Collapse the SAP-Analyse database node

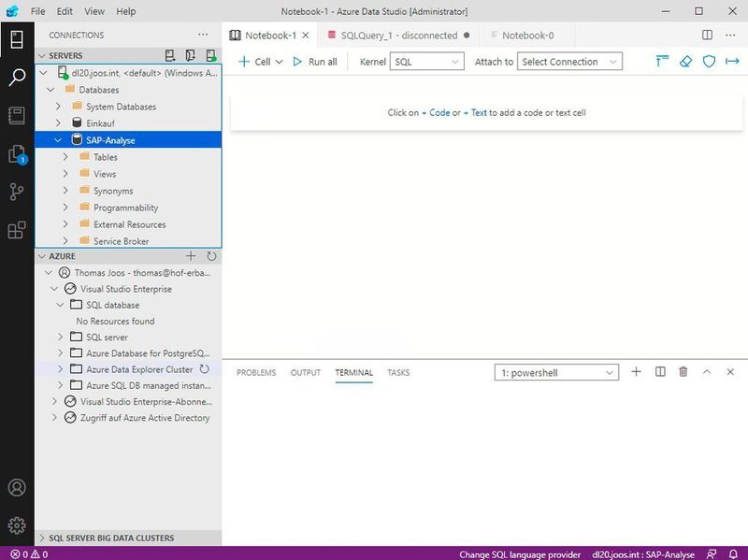point(58,139)
